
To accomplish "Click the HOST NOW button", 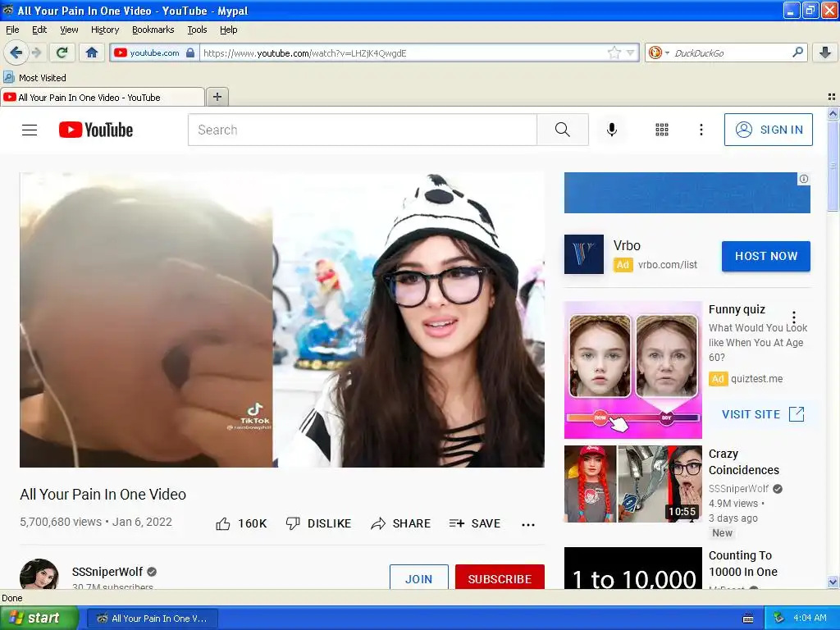I will pos(766,256).
